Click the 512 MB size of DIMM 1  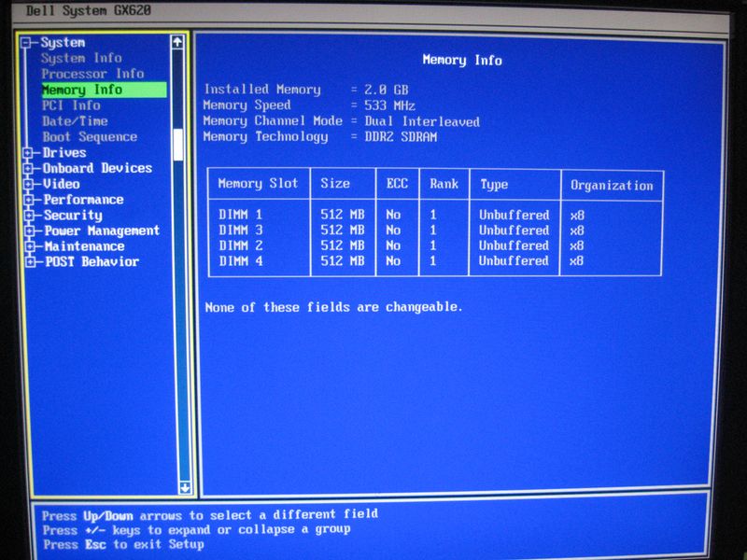coord(342,215)
